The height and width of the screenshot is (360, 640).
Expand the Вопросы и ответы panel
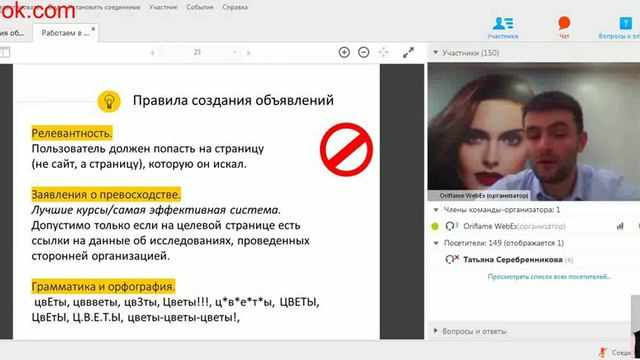[436, 331]
